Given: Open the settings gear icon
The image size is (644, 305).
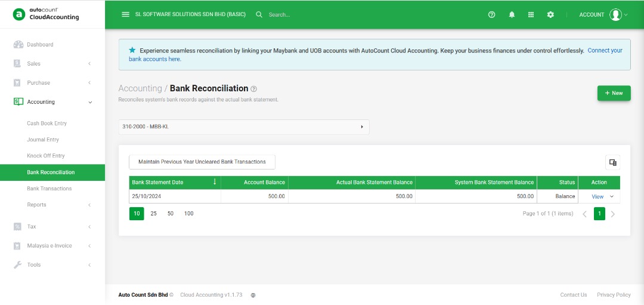Looking at the screenshot, I should click(550, 14).
